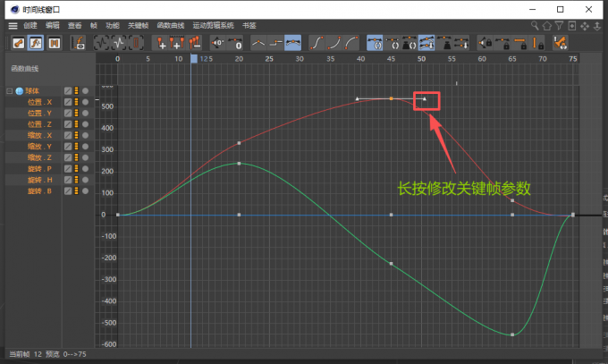Open the 功能 menu
This screenshot has width=608, height=364.
113,26
